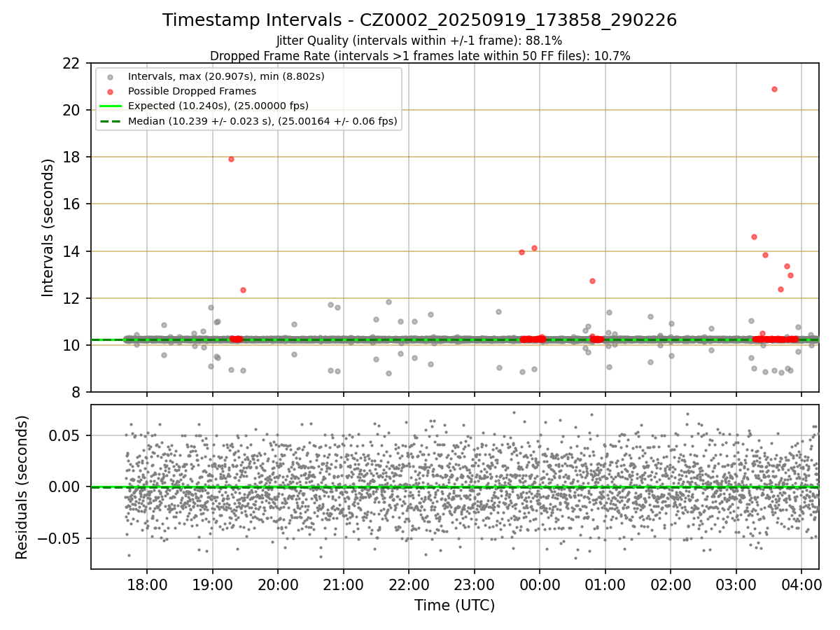Click x-axis tick label '23:00'

point(474,585)
